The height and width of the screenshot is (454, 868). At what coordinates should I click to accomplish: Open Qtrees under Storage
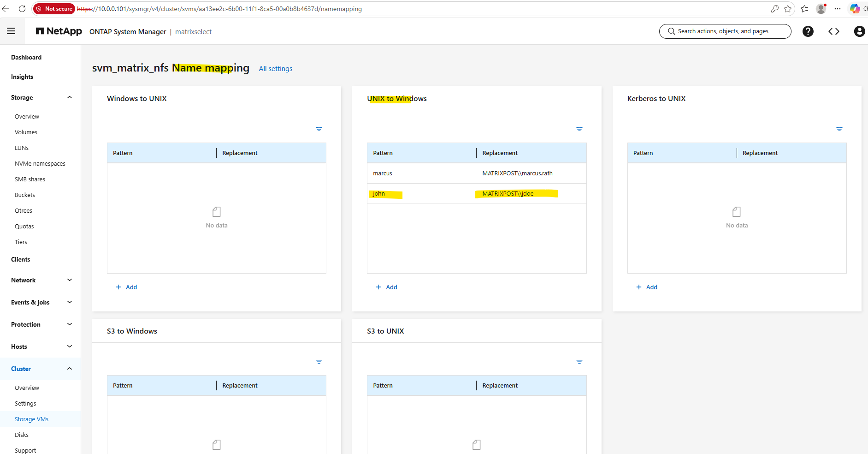(24, 211)
